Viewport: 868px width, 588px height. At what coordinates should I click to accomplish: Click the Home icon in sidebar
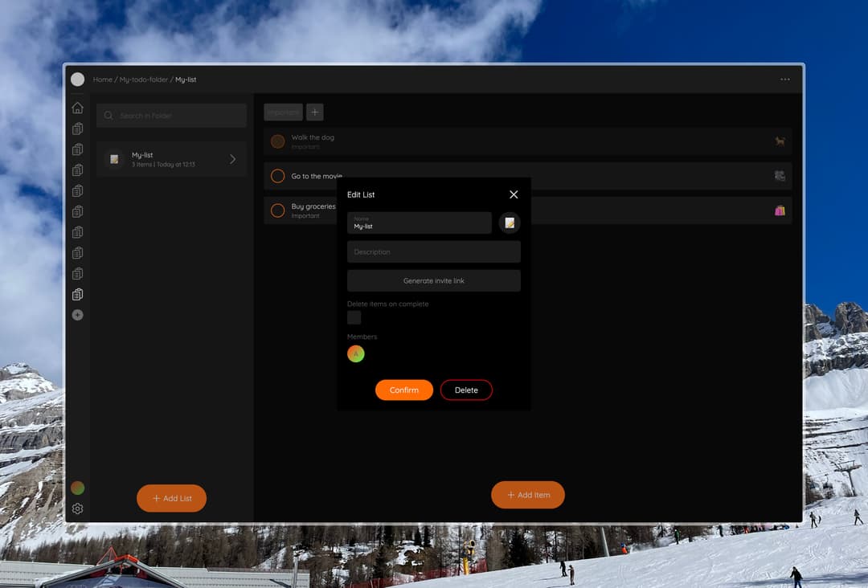click(77, 108)
